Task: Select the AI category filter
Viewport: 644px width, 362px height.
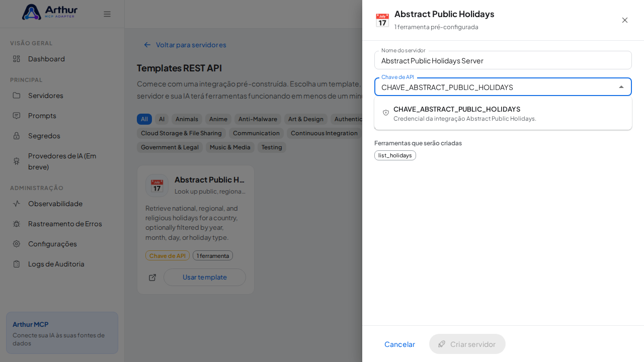Action: point(162,119)
